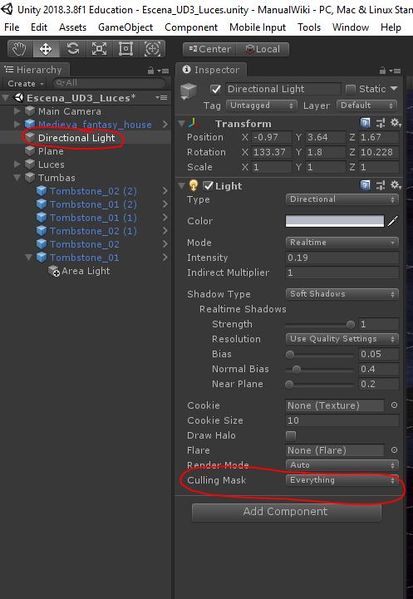
Task: Select the Rotate tool in toolbar
Action: coord(73,49)
